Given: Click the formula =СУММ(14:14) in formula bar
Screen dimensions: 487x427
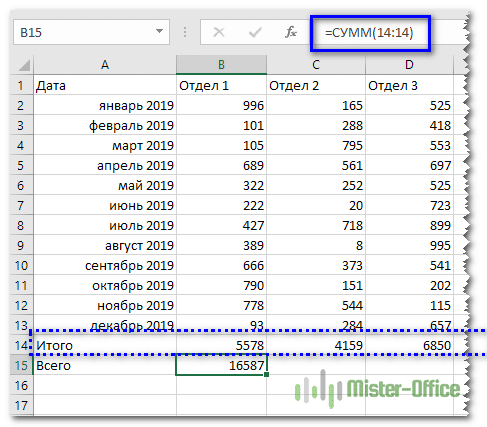Looking at the screenshot, I should 369,33.
